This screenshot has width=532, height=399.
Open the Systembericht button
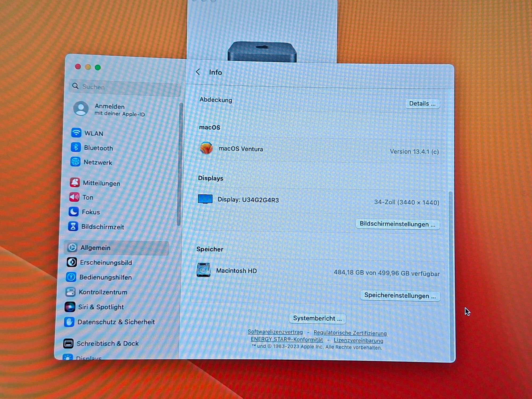click(x=317, y=318)
